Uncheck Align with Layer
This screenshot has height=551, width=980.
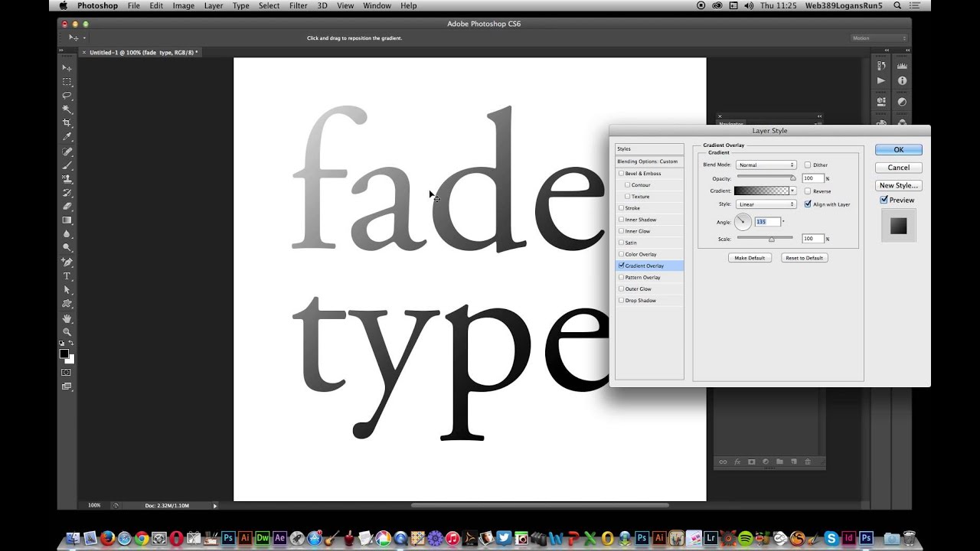(x=808, y=204)
